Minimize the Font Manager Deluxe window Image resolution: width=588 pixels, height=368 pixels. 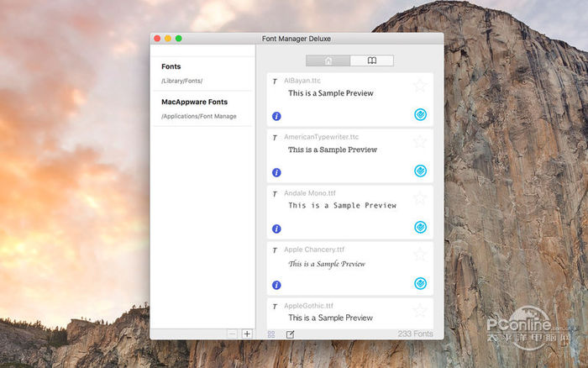(168, 39)
